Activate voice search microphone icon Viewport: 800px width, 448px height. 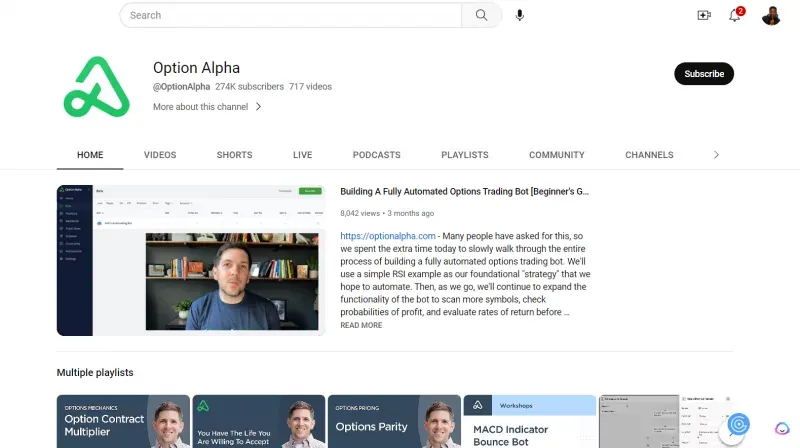coord(519,15)
